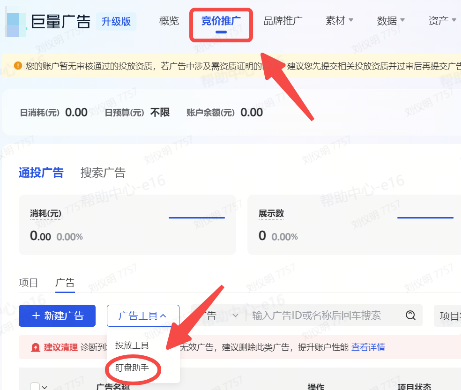
Task: Click the 操作 column header
Action: coord(316,387)
